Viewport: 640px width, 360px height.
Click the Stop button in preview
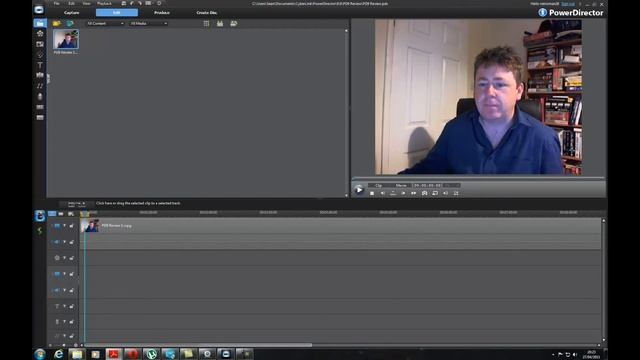pyautogui.click(x=372, y=193)
